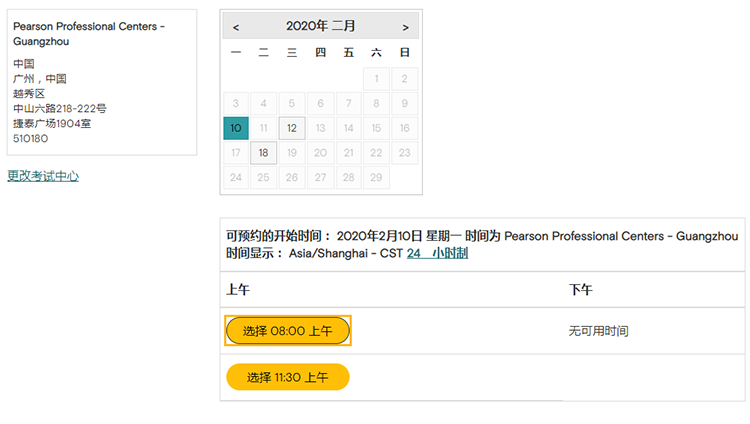
Task: Click date 24 in the calendar
Action: 235,178
